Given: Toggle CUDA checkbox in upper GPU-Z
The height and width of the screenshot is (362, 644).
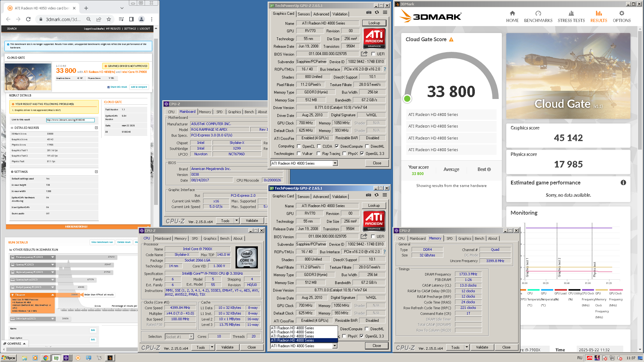Looking at the screenshot, I should coord(319,146).
